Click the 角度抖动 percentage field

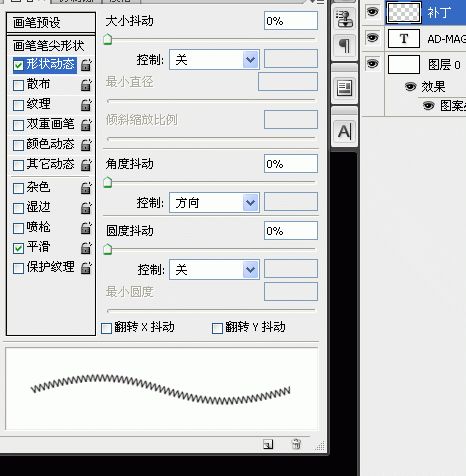tap(291, 164)
